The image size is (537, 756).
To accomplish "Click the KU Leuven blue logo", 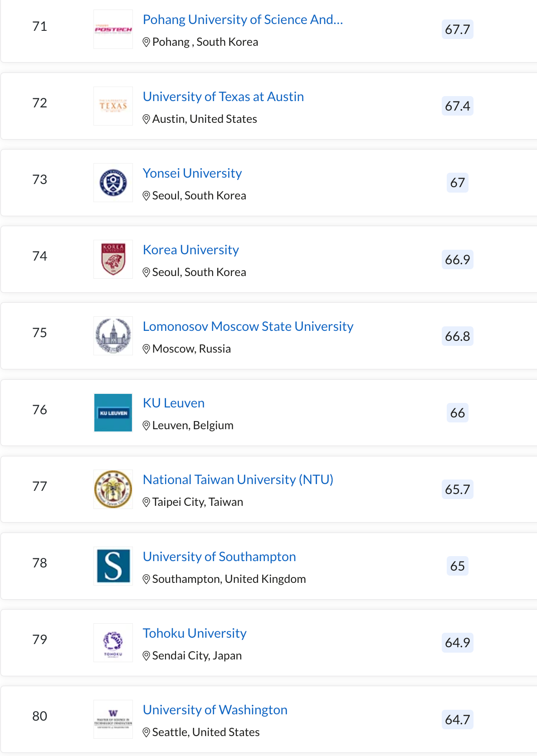I will click(113, 412).
